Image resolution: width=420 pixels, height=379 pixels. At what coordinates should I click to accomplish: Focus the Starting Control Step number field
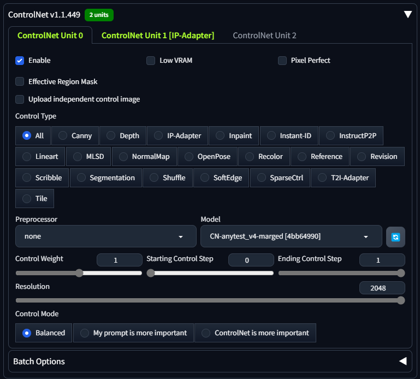pyautogui.click(x=251, y=260)
